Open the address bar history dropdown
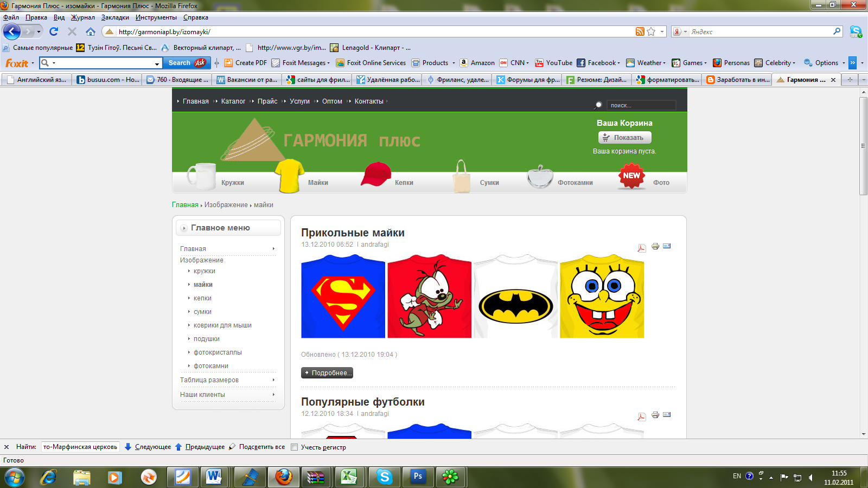The height and width of the screenshot is (488, 868). point(662,31)
